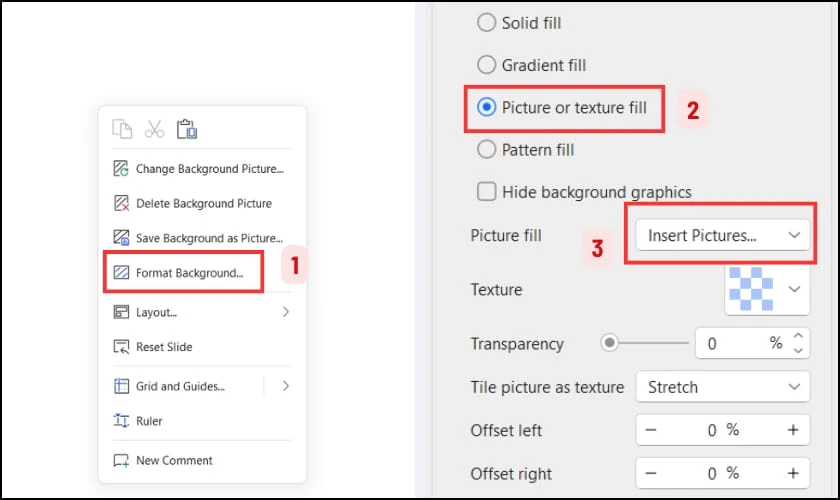Click the New Comment icon

pos(121,460)
